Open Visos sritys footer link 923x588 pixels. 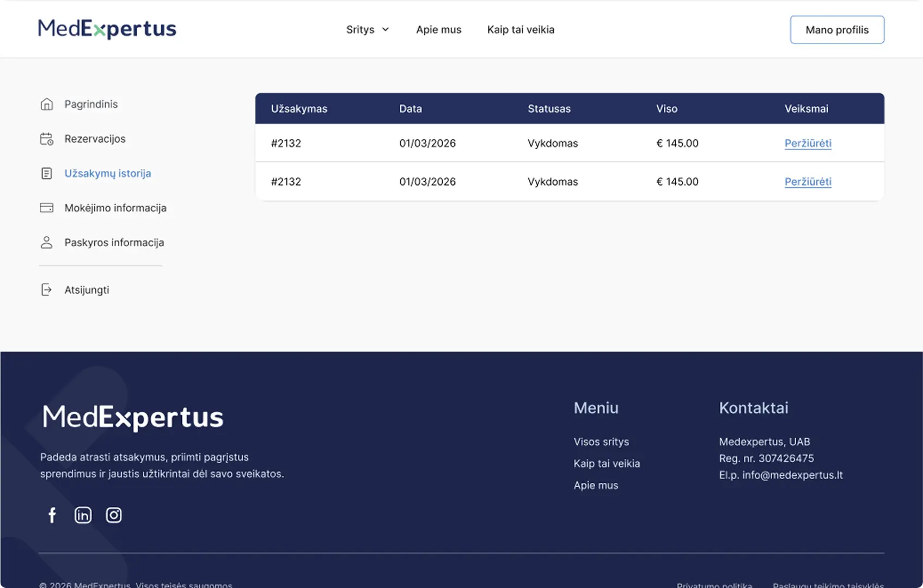point(601,442)
